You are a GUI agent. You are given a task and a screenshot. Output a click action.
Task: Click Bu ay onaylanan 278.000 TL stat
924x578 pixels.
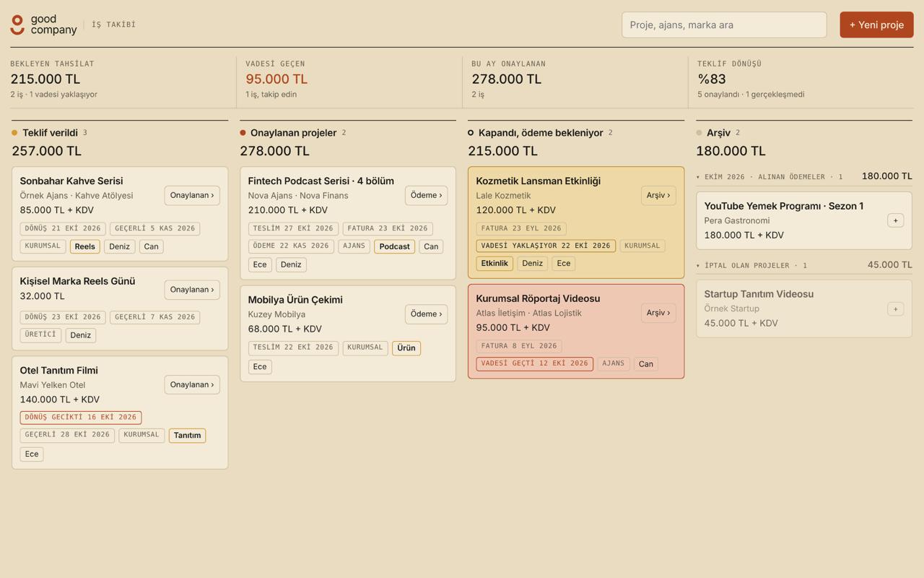pos(575,79)
